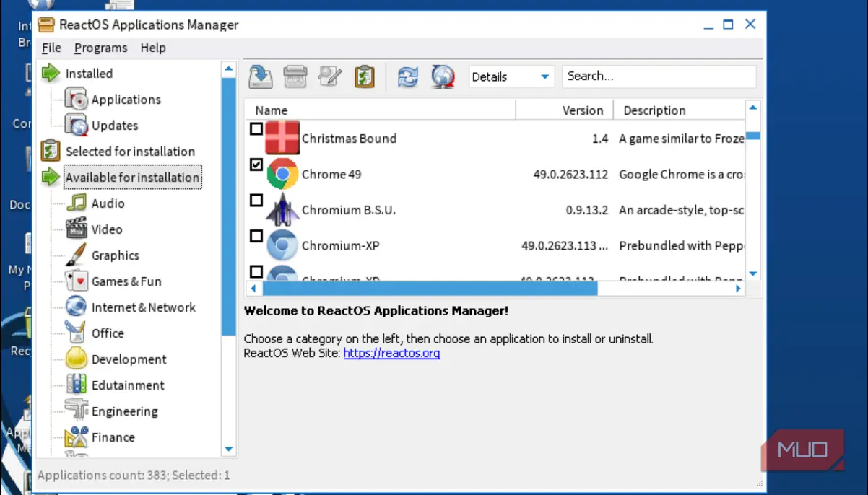Click the Applications Manager title bar icon
868x495 pixels.
46,25
